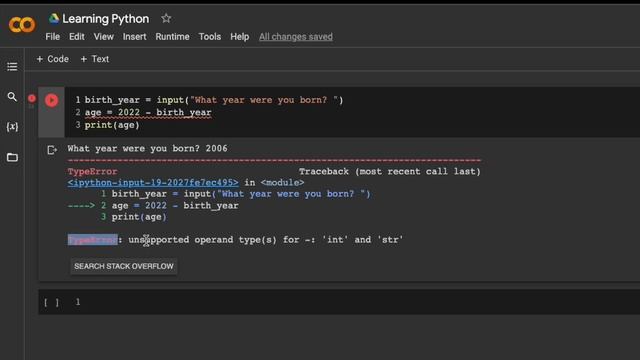Clear the cell output icon
The image size is (640, 360).
coord(52,150)
